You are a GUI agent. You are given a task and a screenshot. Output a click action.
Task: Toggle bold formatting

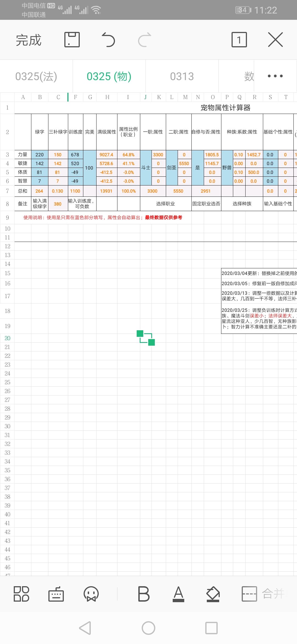point(144,594)
